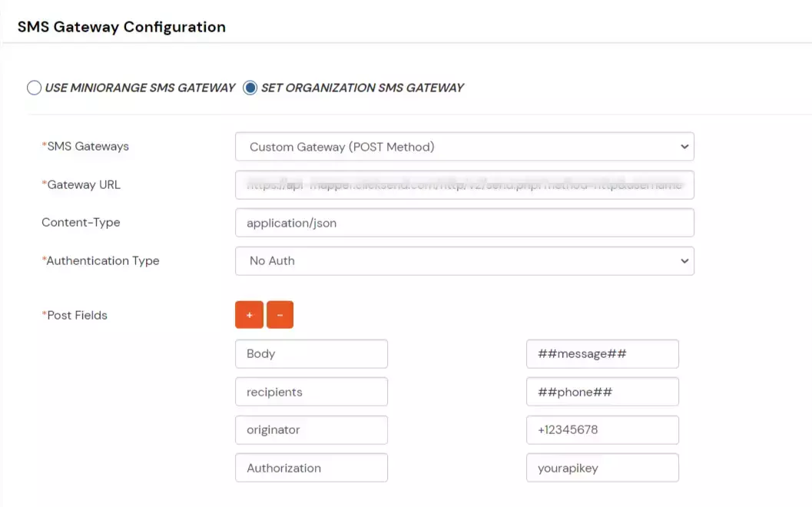Click the "recipients" post field name box
Screen dimensions: 812x507
311,391
